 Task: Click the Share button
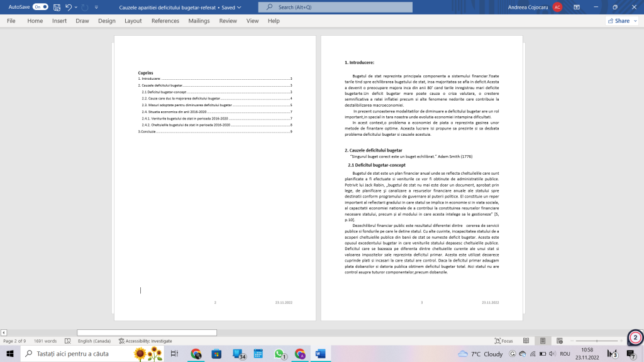coord(618,21)
